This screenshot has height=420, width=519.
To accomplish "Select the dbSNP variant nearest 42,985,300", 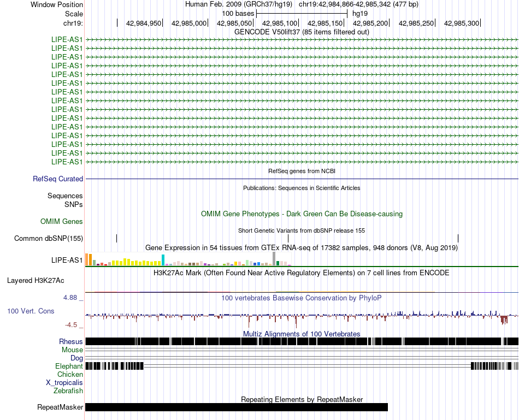I will (458, 238).
